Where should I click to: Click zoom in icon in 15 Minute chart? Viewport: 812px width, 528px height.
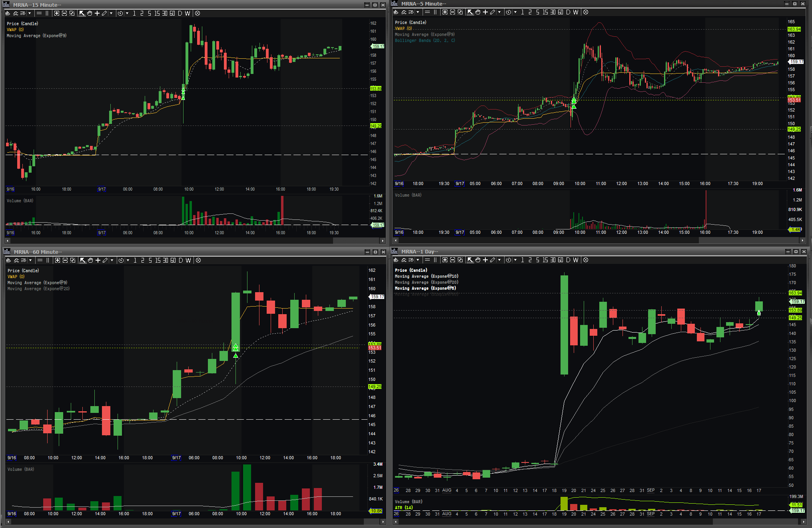57,13
